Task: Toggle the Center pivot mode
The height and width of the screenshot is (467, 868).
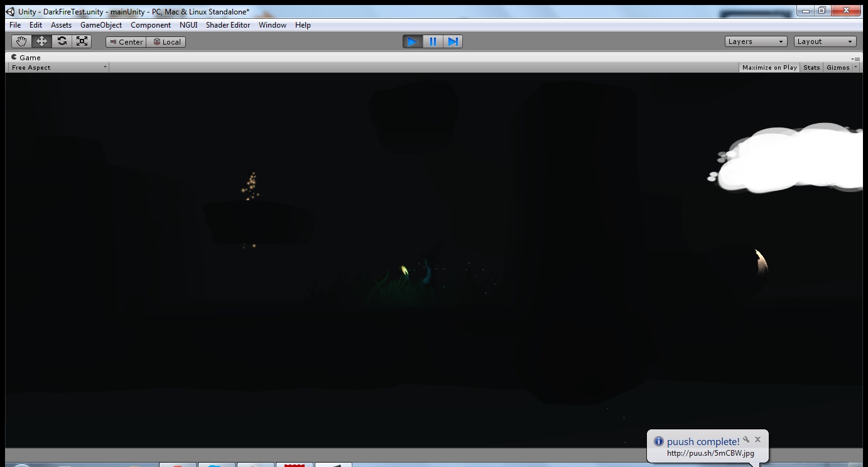Action: pos(126,42)
